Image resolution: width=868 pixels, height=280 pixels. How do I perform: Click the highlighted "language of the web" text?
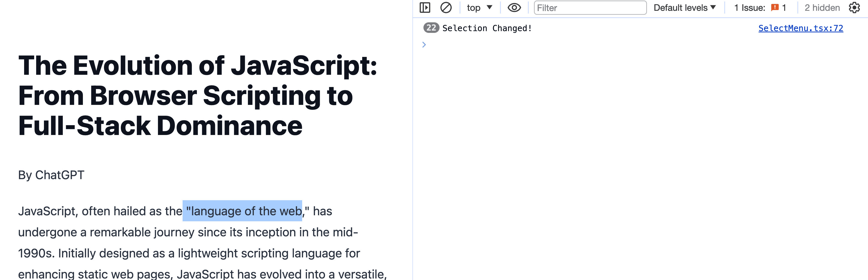pos(242,211)
